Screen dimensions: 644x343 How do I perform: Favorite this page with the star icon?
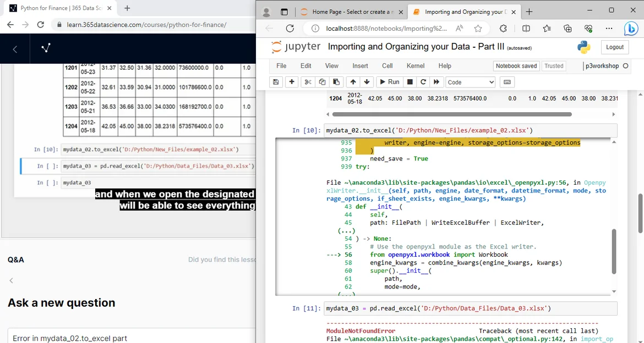tap(478, 29)
